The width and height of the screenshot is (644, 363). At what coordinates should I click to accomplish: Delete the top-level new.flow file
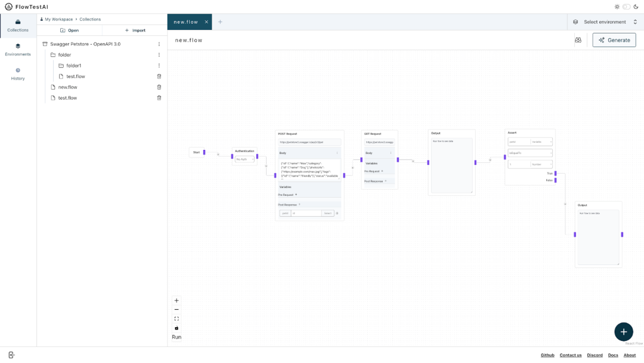[x=159, y=87]
